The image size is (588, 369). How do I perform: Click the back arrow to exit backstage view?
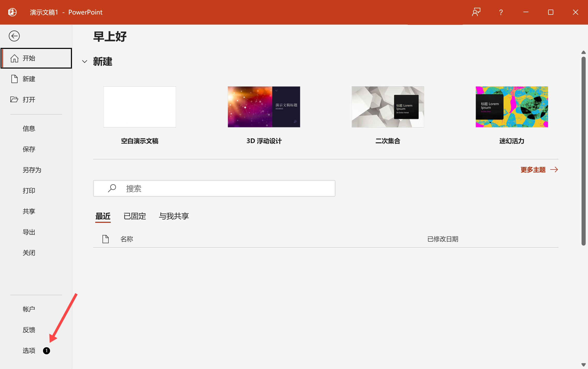coord(14,36)
